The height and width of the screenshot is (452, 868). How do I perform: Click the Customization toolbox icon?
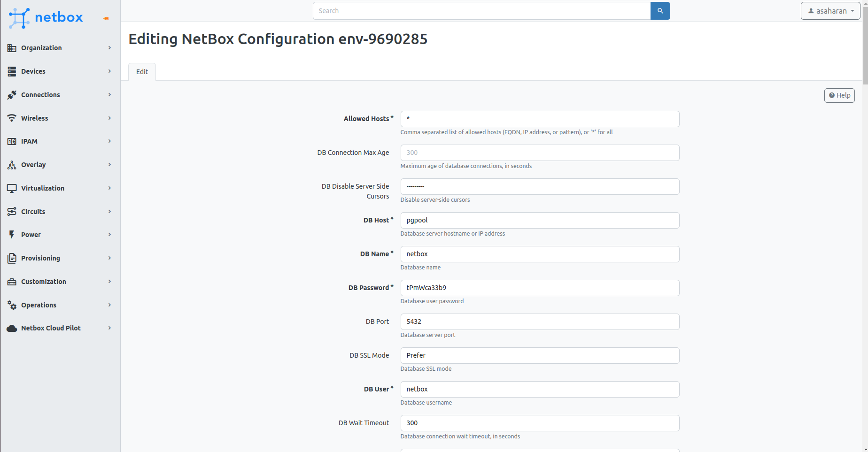click(x=12, y=282)
